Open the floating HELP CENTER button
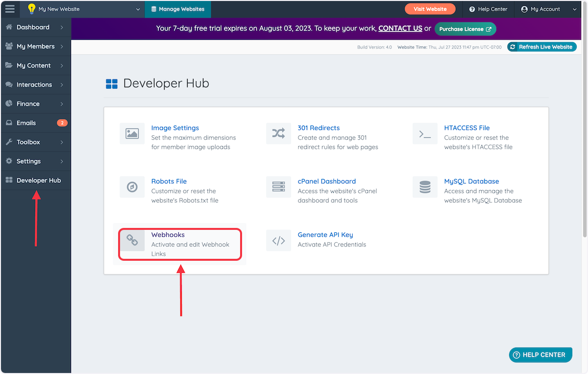The width and height of the screenshot is (588, 374). pos(540,355)
